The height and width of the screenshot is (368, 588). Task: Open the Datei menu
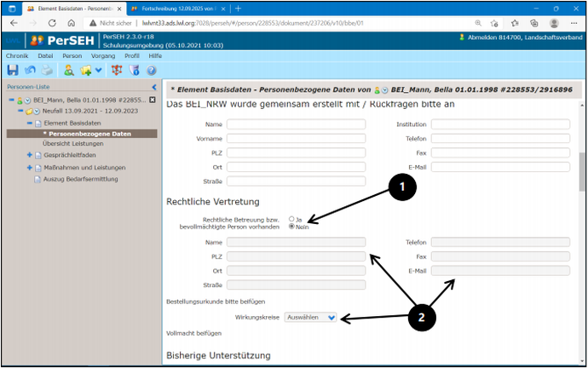pyautogui.click(x=45, y=56)
